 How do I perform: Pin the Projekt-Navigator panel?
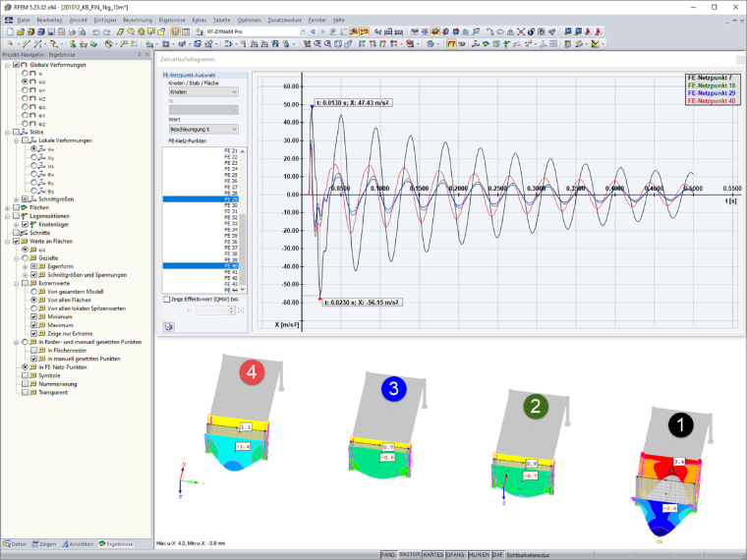click(x=140, y=55)
